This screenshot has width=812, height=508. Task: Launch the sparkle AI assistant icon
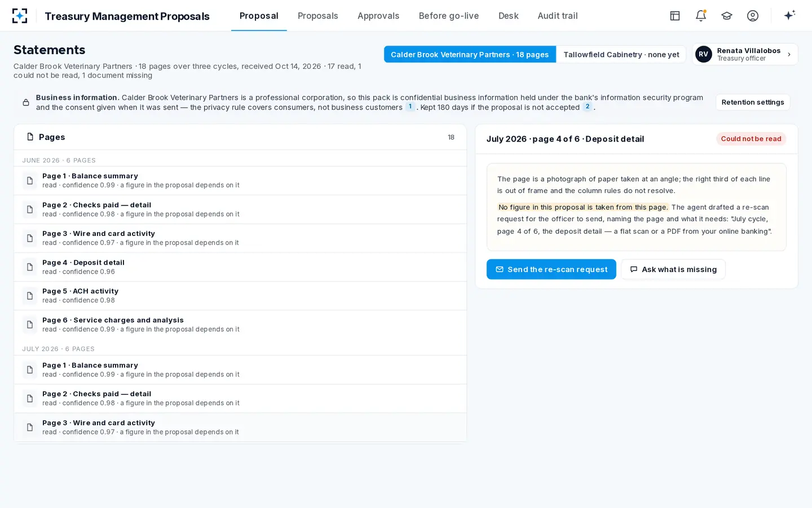coord(789,15)
